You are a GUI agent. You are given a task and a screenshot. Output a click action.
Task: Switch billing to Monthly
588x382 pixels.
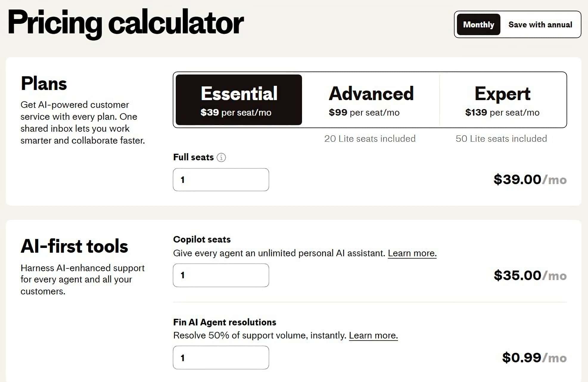(478, 24)
